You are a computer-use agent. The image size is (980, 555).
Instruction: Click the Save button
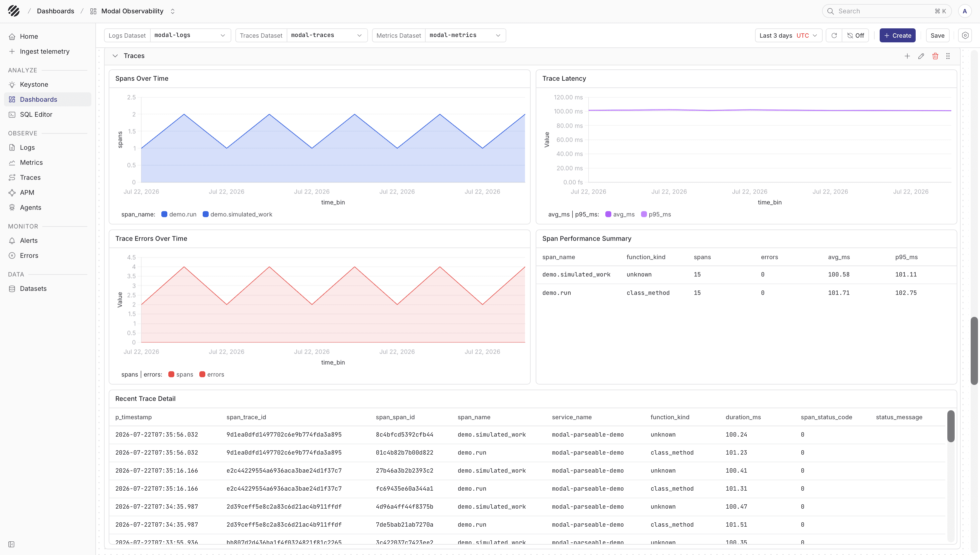point(937,35)
